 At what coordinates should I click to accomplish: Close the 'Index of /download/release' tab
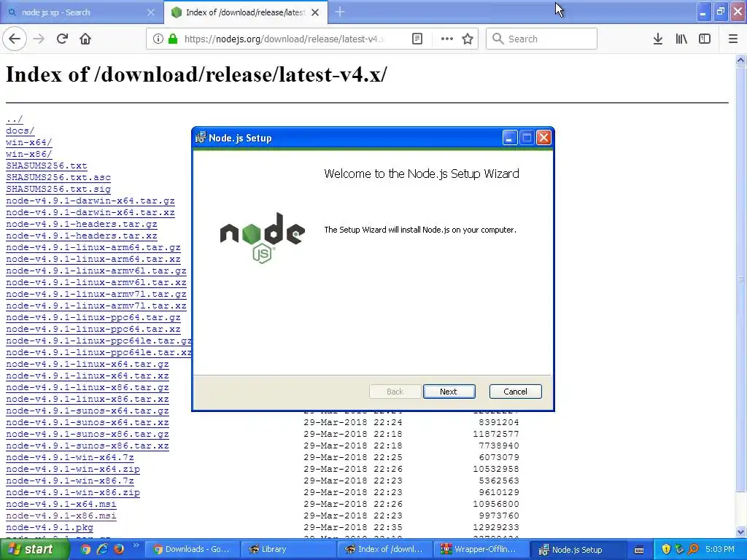coord(315,12)
